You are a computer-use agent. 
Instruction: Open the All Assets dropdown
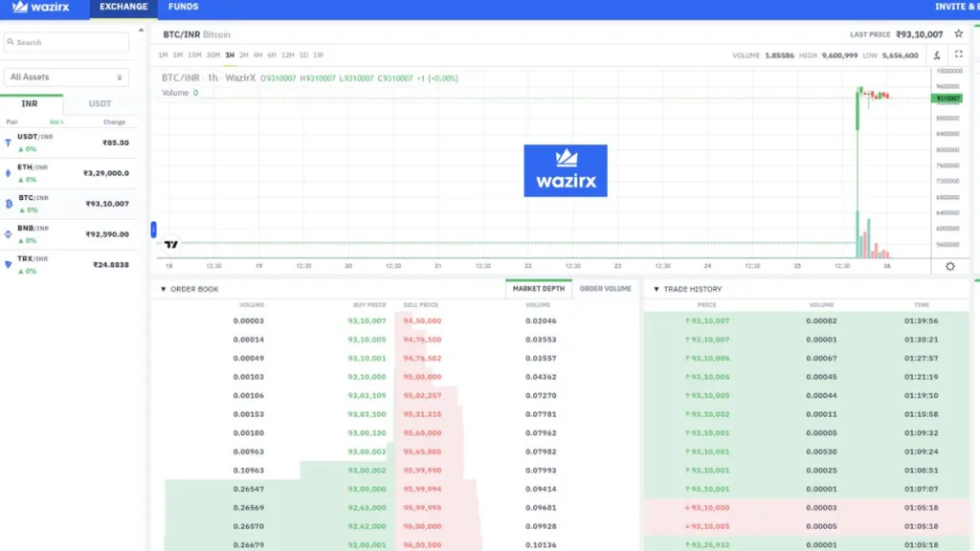pyautogui.click(x=66, y=77)
